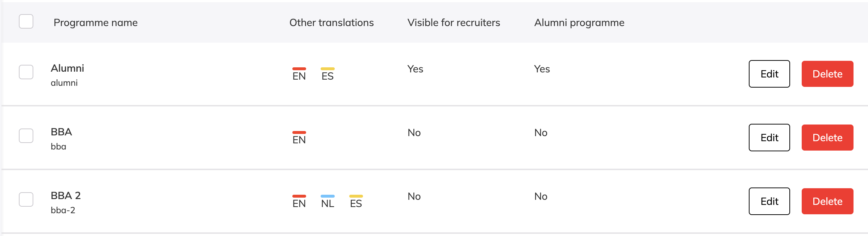Tick the select-all checkbox in header

click(x=26, y=21)
